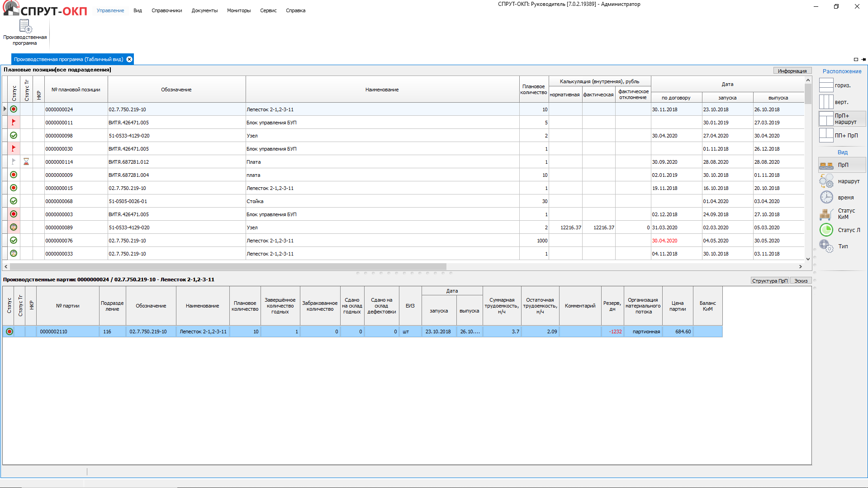Image resolution: width=868 pixels, height=488 pixels.
Task: Open the Справочники menu
Action: click(166, 10)
